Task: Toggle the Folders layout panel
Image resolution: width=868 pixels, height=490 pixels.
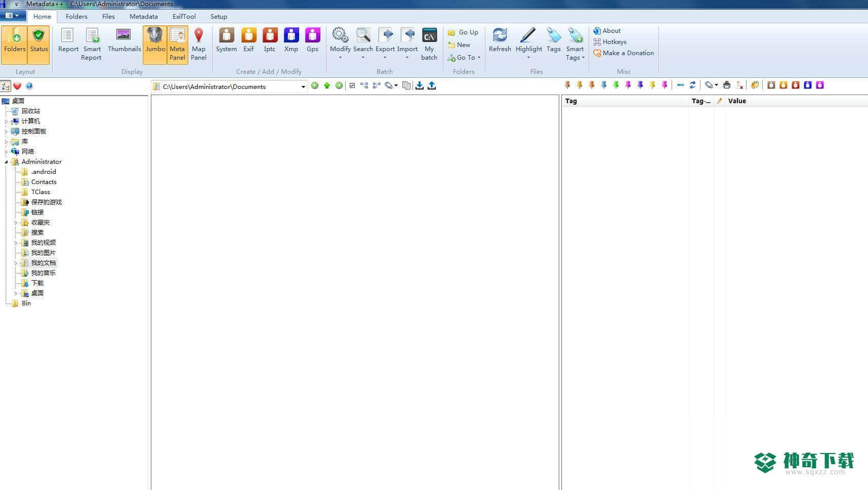Action: [x=15, y=44]
